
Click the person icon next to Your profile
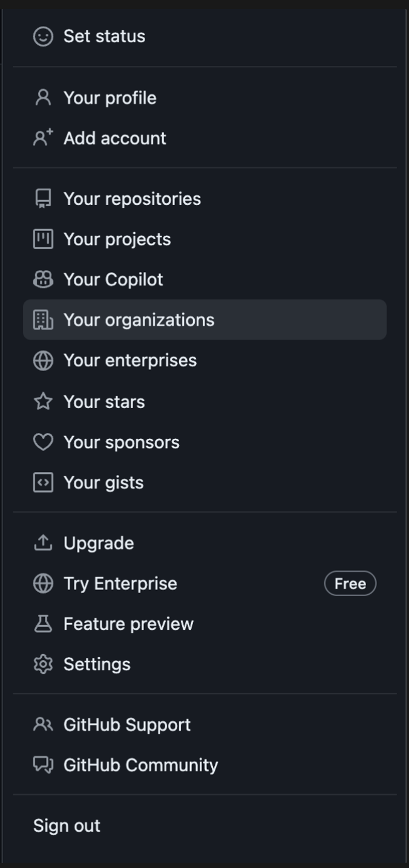43,98
